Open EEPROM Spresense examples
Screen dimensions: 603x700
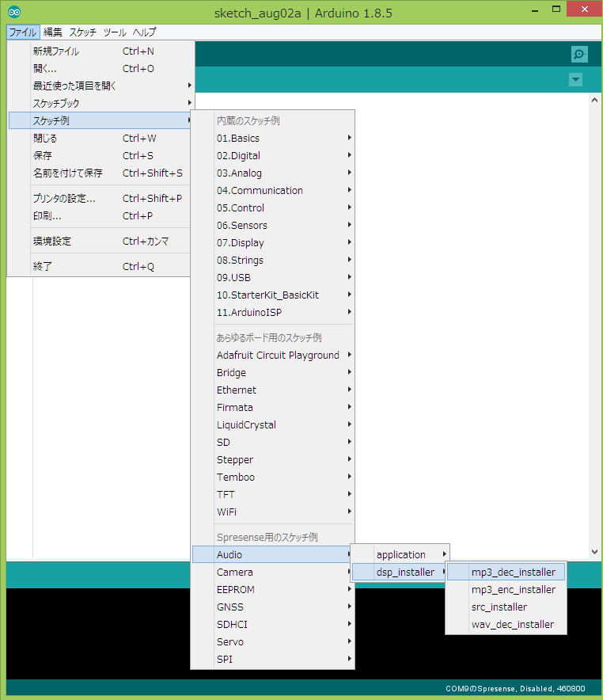[273, 590]
